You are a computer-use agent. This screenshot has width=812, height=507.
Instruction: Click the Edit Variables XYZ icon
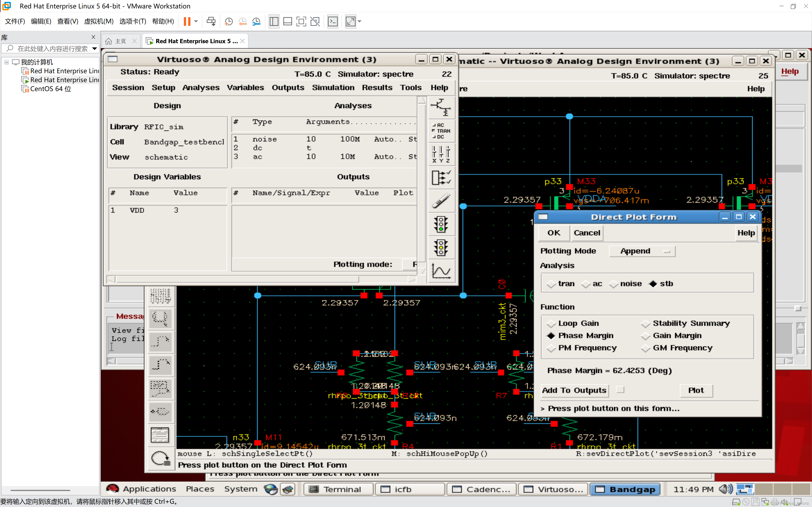tap(441, 154)
